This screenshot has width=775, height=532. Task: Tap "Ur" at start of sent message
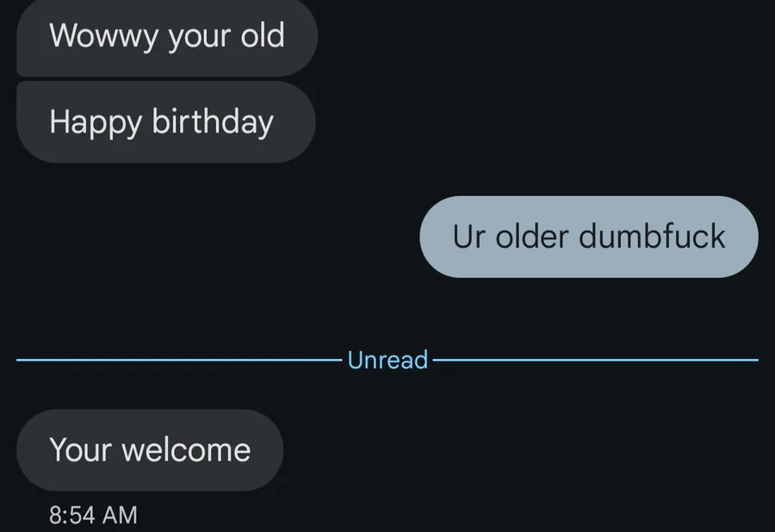469,237
